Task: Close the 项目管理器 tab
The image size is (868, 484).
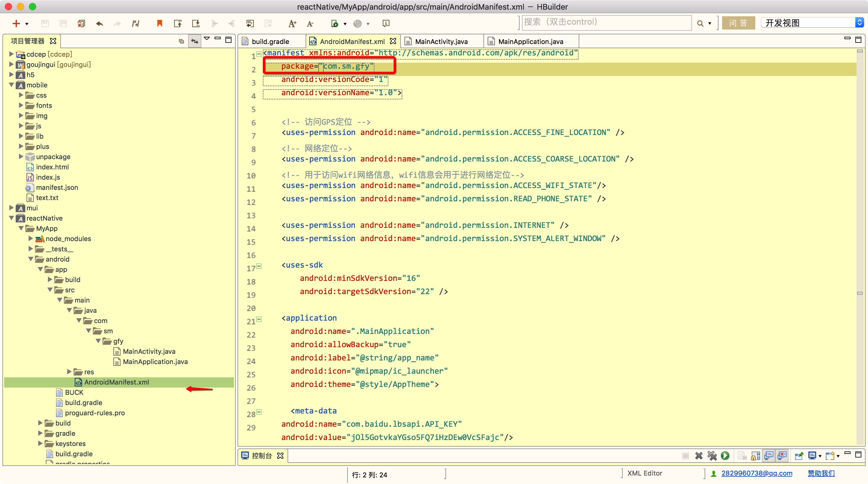Action: click(53, 41)
